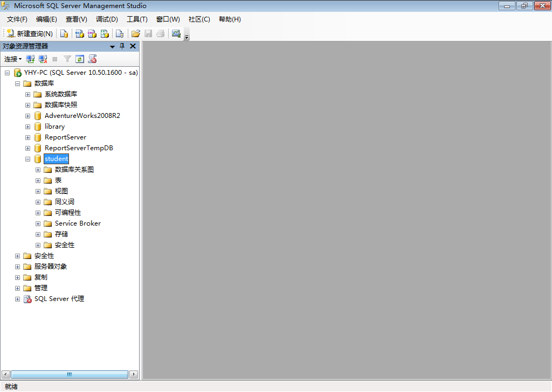This screenshot has height=392, width=552.
Task: Click the AdventureWorks2008R2 database icon
Action: point(38,116)
